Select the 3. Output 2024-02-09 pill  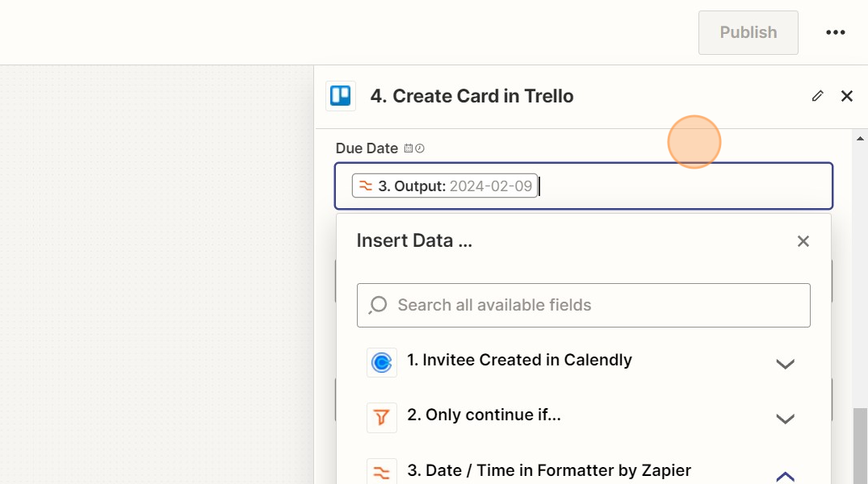pos(445,186)
